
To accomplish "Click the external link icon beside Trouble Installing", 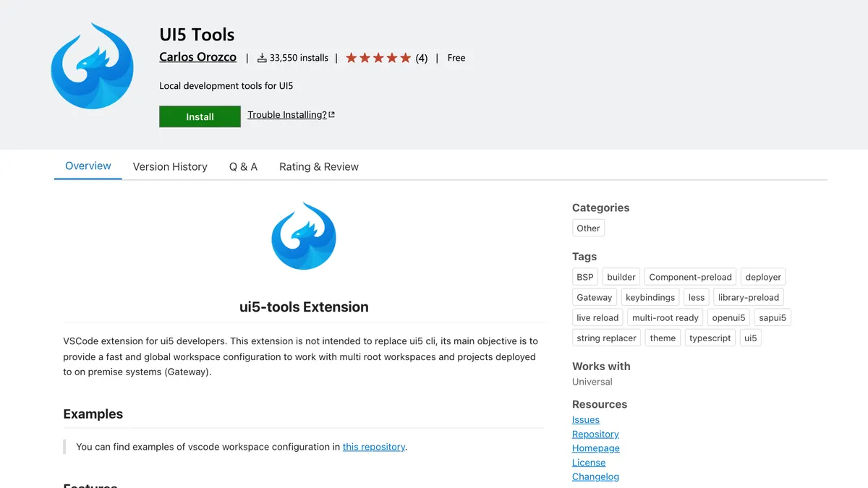I will (x=331, y=115).
